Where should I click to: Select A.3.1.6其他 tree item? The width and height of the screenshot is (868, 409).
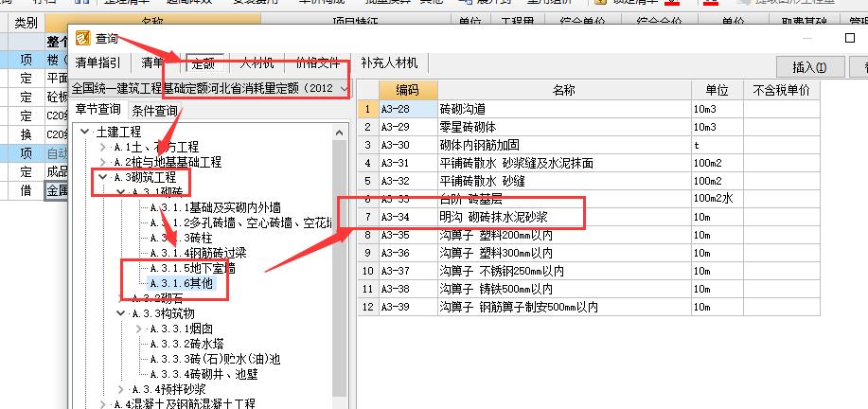tap(181, 283)
